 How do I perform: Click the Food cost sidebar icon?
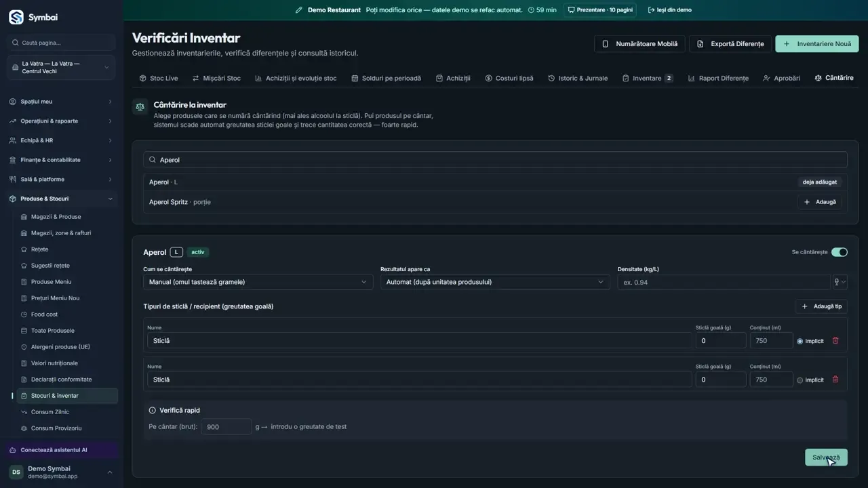tap(24, 314)
